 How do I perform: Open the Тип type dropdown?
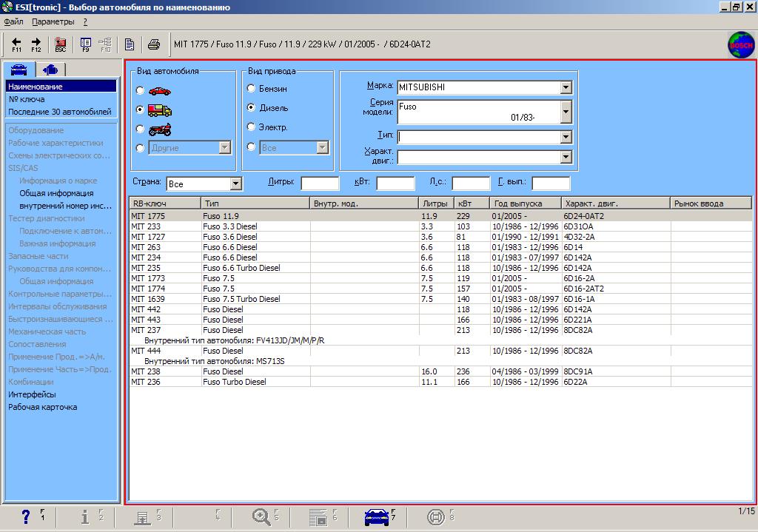click(x=566, y=137)
